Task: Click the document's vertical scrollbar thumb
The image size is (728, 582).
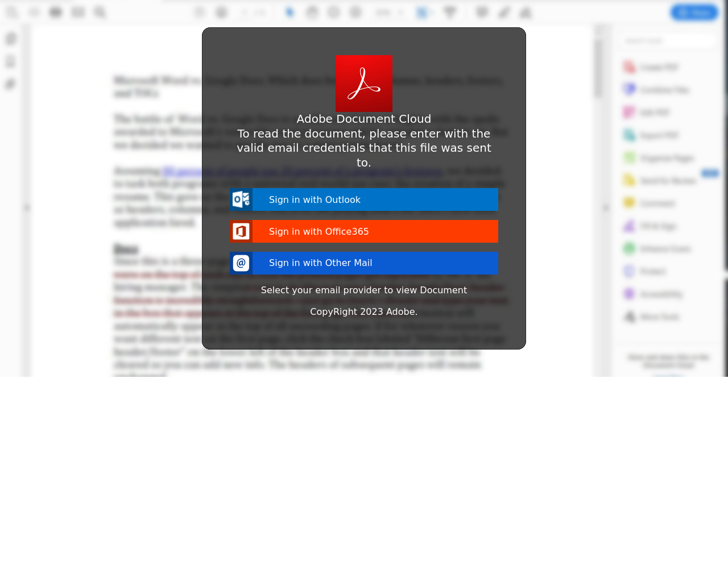Action: [x=598, y=68]
